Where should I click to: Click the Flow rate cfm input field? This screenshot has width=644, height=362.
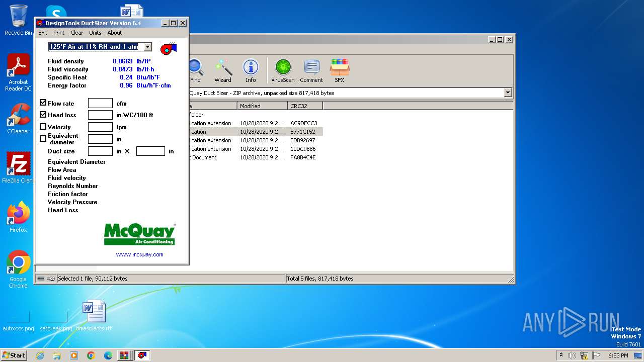[x=100, y=103]
